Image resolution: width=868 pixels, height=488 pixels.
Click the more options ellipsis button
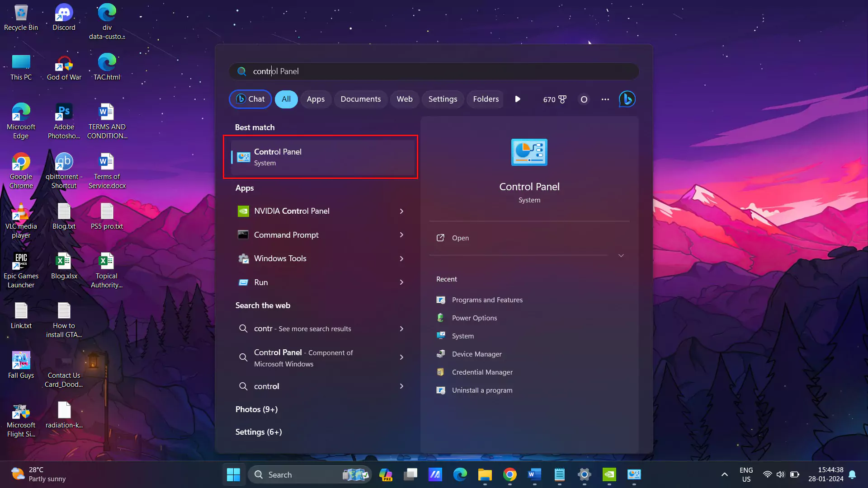605,99
